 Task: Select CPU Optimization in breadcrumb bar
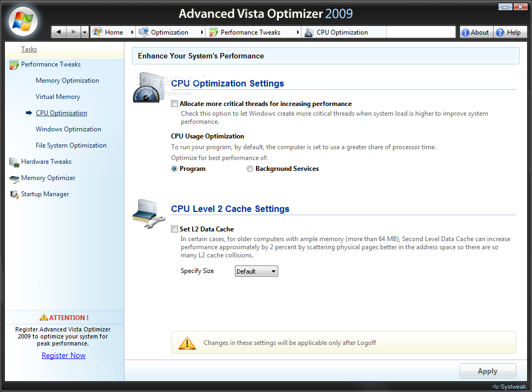pos(342,32)
